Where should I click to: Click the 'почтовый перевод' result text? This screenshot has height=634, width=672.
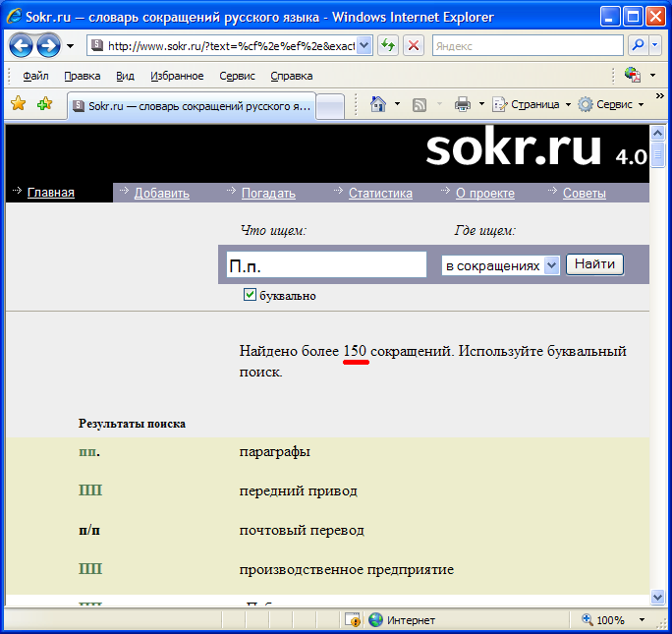(302, 530)
